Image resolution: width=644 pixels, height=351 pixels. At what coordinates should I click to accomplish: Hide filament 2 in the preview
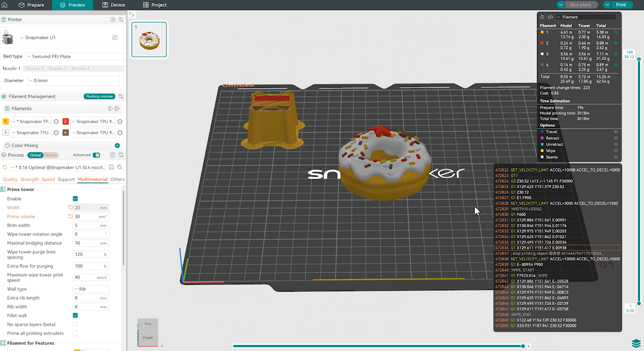point(616,43)
